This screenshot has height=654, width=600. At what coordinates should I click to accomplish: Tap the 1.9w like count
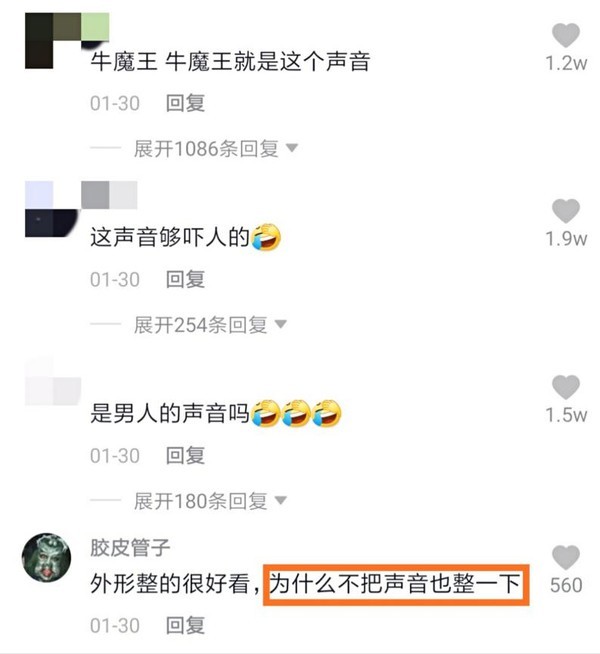(566, 239)
